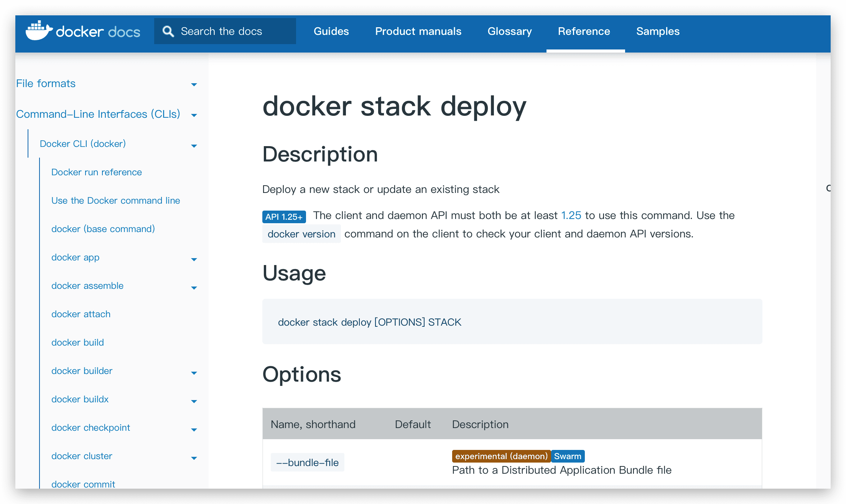Expand docker checkpoint submenu arrow

(x=194, y=430)
